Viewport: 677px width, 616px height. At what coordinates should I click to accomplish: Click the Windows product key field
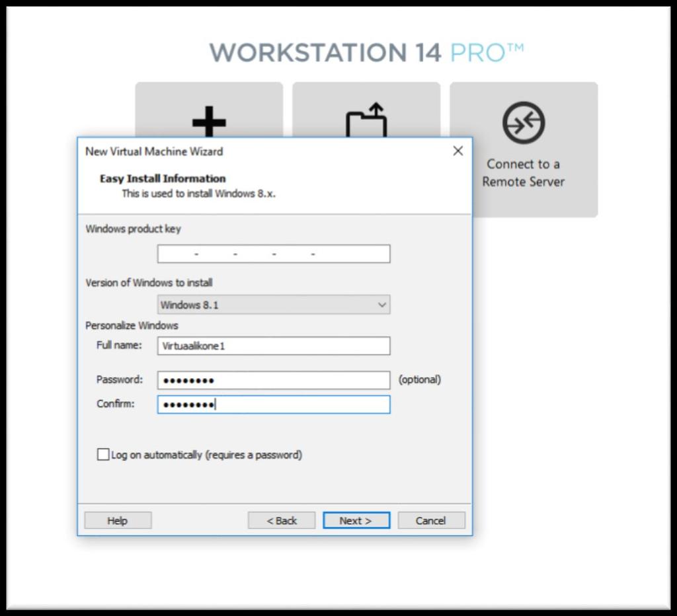[x=274, y=254]
